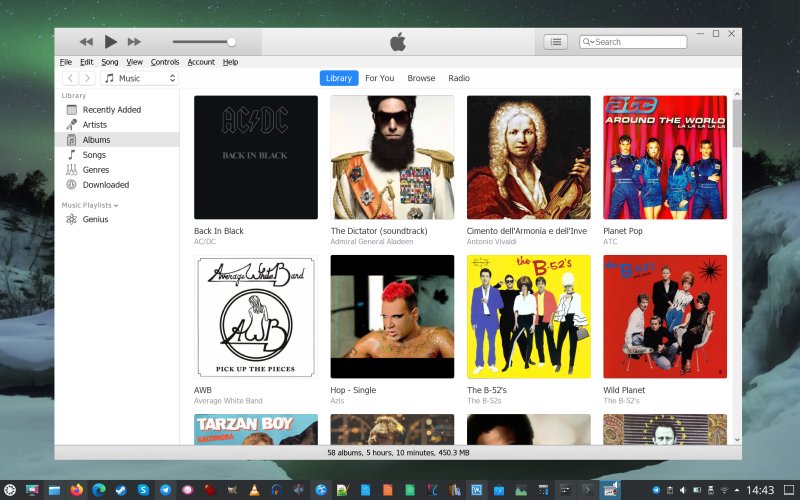Click the 'Planet Pop' album title
Image resolution: width=800 pixels, height=500 pixels.
(x=622, y=231)
